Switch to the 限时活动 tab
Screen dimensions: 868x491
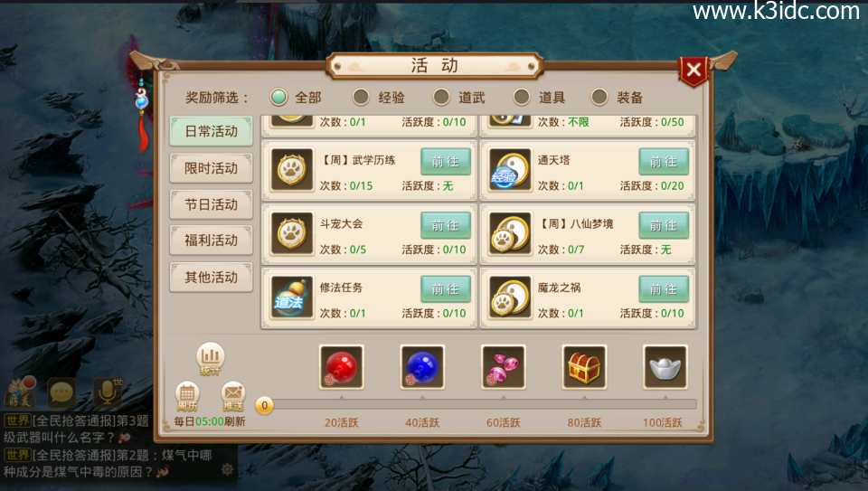pos(211,168)
